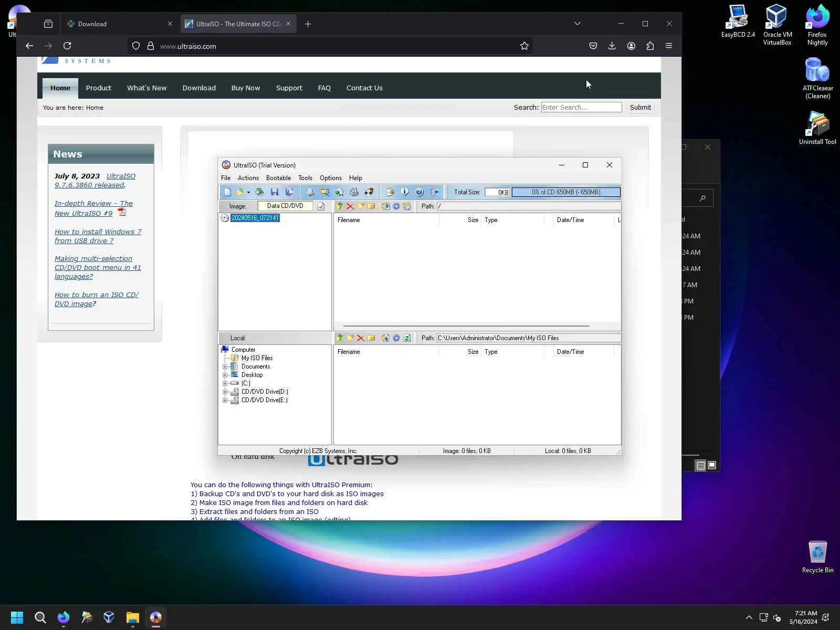This screenshot has height=630, width=840.
Task: Open the 'UltraISO 9.7.6.3860 released' news link
Action: pyautogui.click(x=95, y=181)
